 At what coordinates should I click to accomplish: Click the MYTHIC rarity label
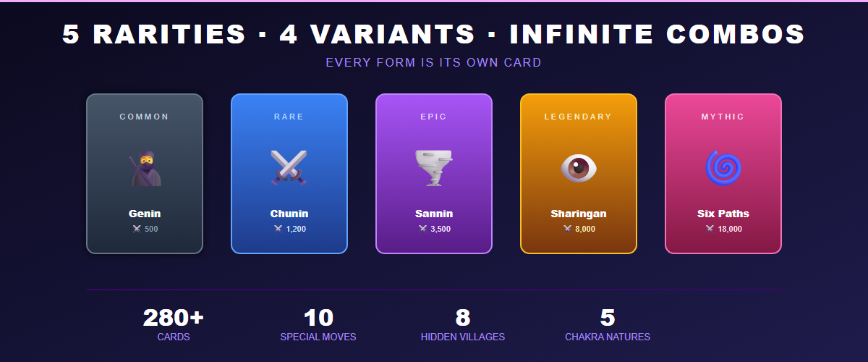[723, 117]
